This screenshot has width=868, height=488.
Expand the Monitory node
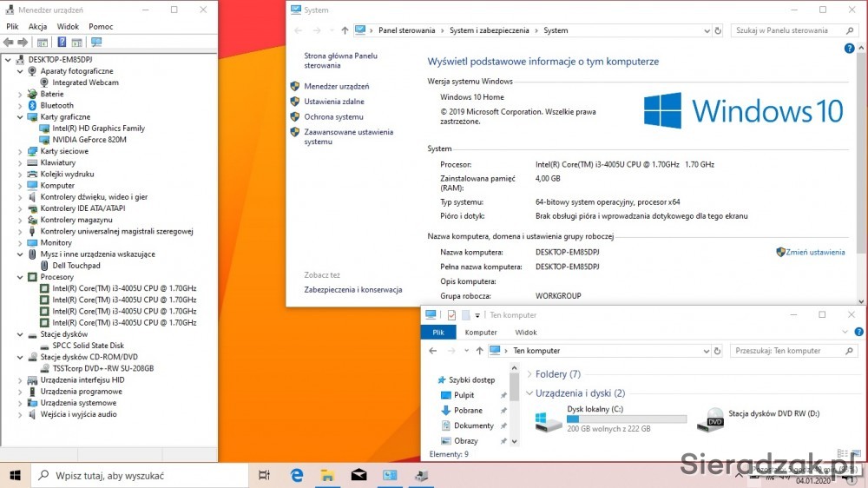[20, 242]
